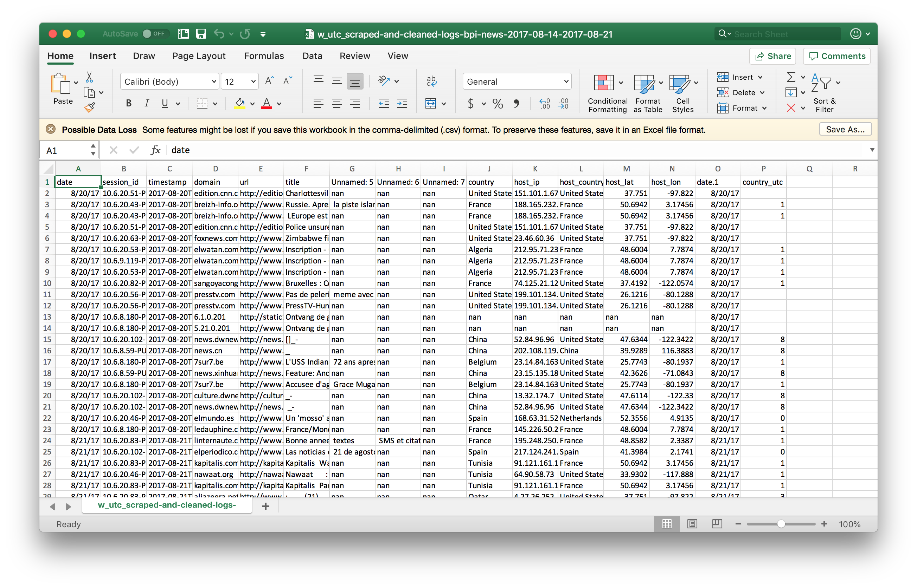Viewport: 917px width, 588px height.
Task: Click the Increase Indent icon
Action: coord(402,104)
